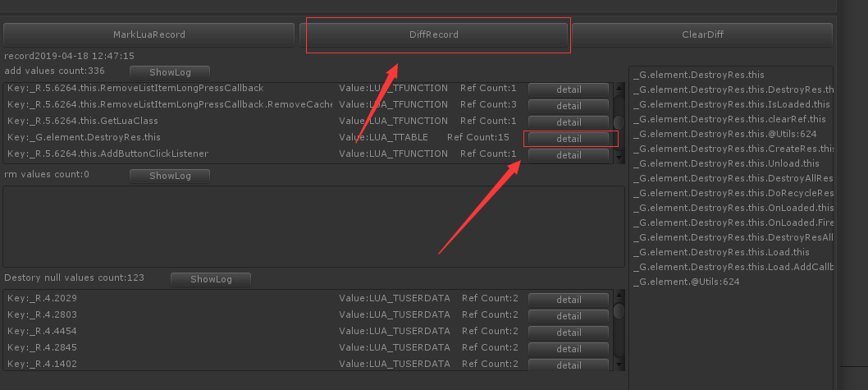This screenshot has height=390, width=868.
Task: Open detail for _G.element.DestroyRes.this row
Action: (x=569, y=139)
